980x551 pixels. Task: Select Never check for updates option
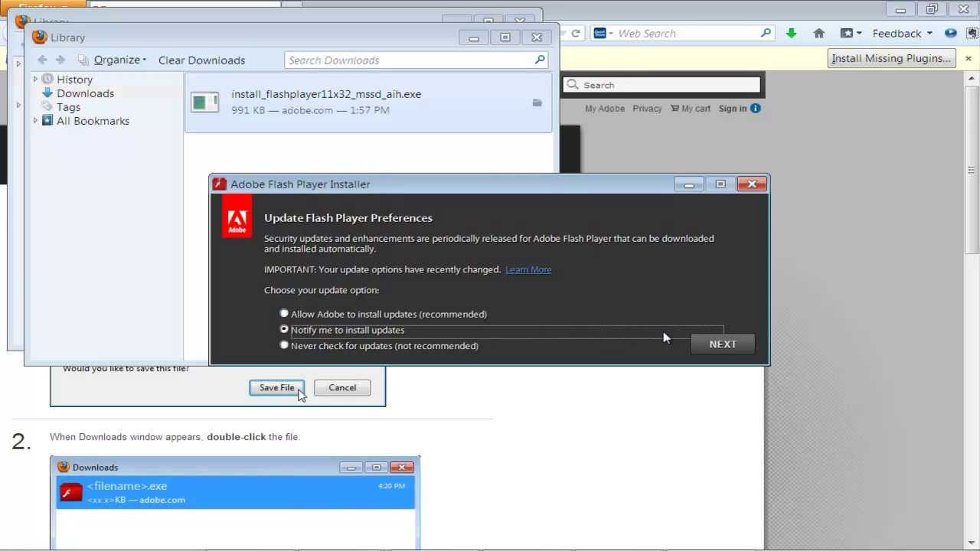284,345
